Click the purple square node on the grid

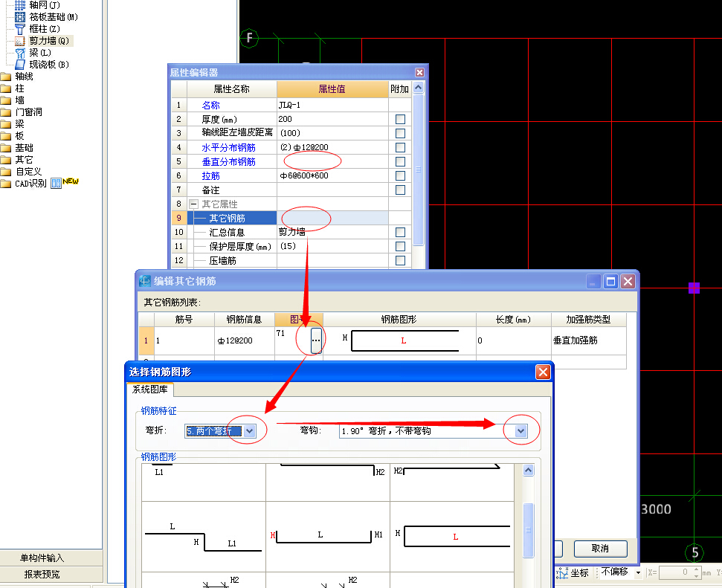pos(694,288)
